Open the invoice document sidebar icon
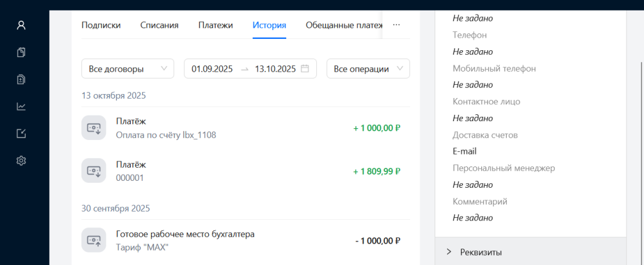The image size is (644, 265). (x=21, y=80)
